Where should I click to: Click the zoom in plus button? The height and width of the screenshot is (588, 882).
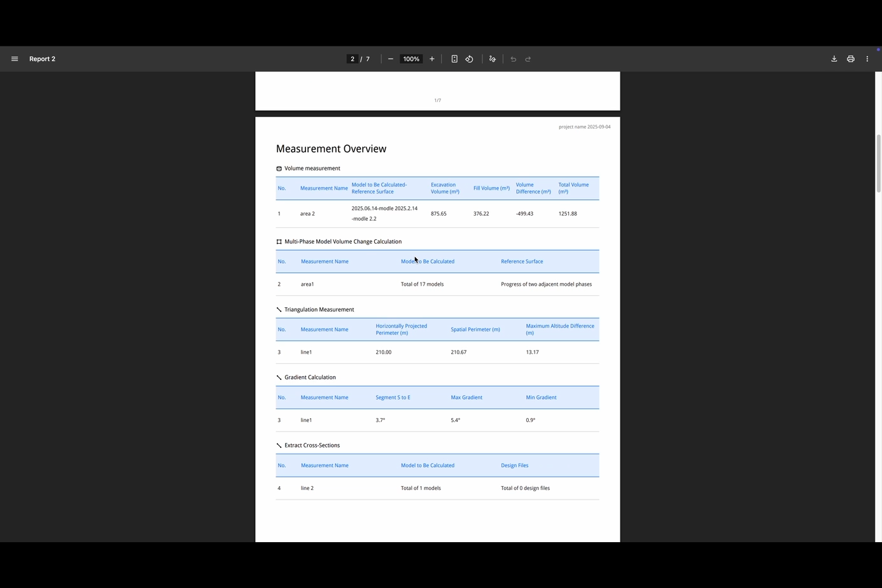tap(432, 59)
